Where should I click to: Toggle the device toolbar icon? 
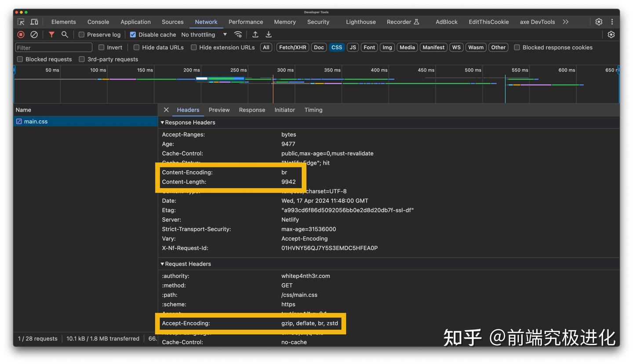34,22
